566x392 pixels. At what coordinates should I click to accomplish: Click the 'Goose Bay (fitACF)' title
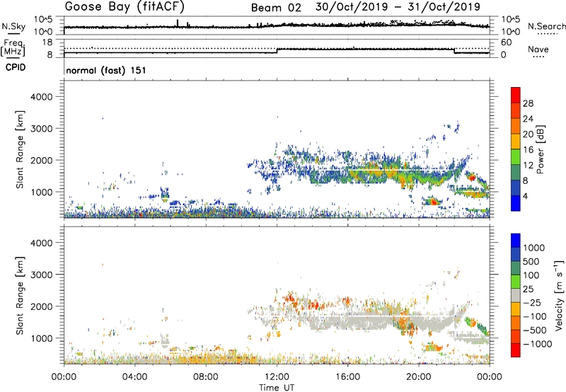click(x=125, y=6)
